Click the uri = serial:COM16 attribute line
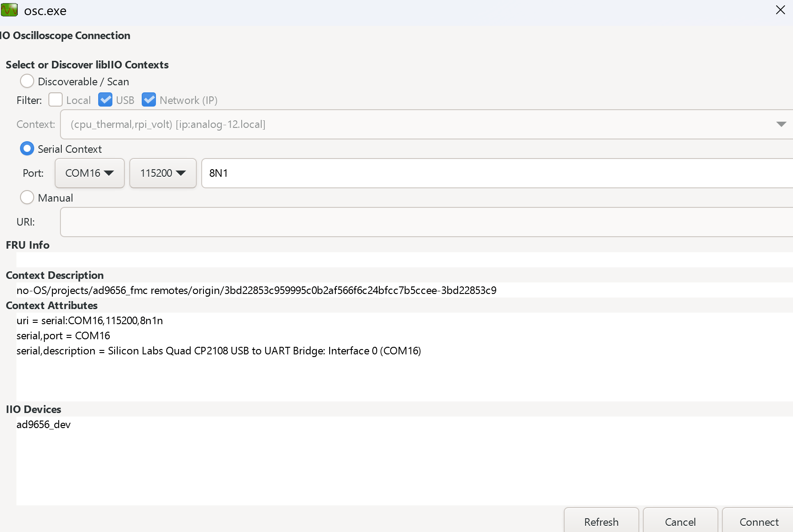 point(90,321)
